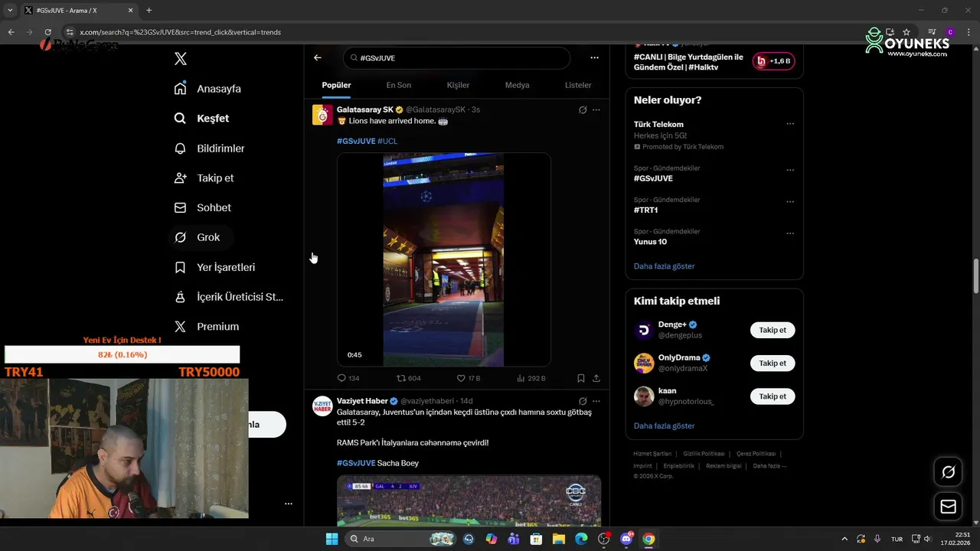Bookmark the Galatasaray post

pos(581,378)
